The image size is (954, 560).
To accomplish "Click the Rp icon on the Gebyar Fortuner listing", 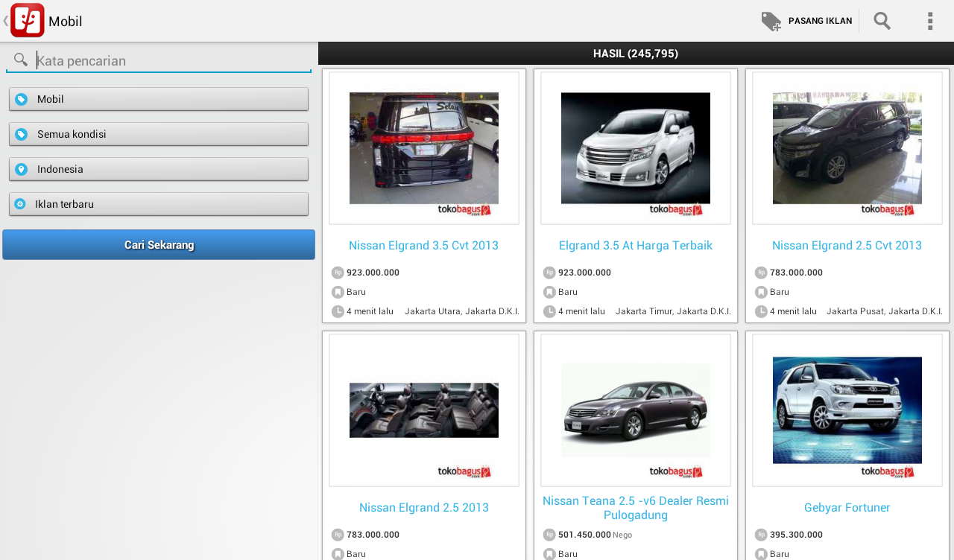I will [761, 535].
